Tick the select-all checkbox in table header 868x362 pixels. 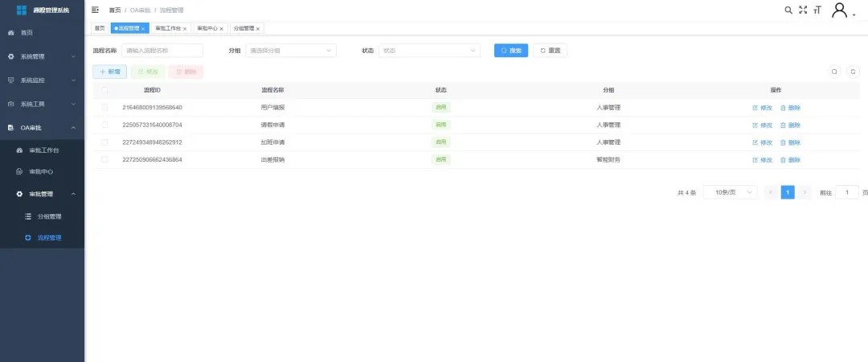[104, 90]
